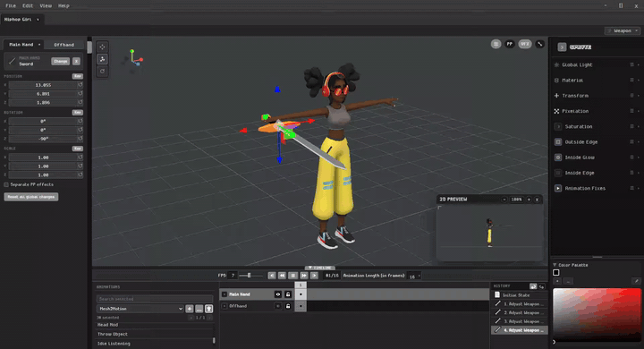
Task: Jump to the last frame
Action: coord(314,276)
